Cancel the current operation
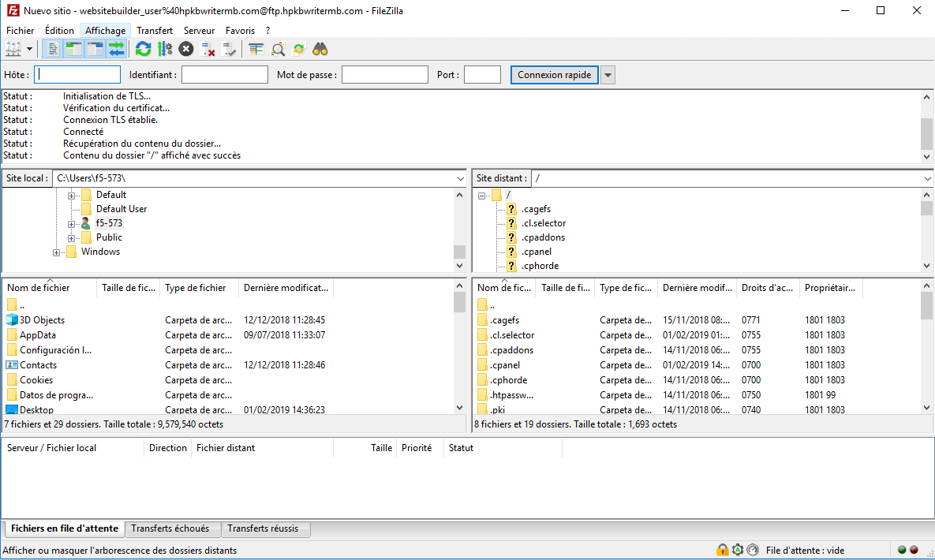 click(x=186, y=49)
